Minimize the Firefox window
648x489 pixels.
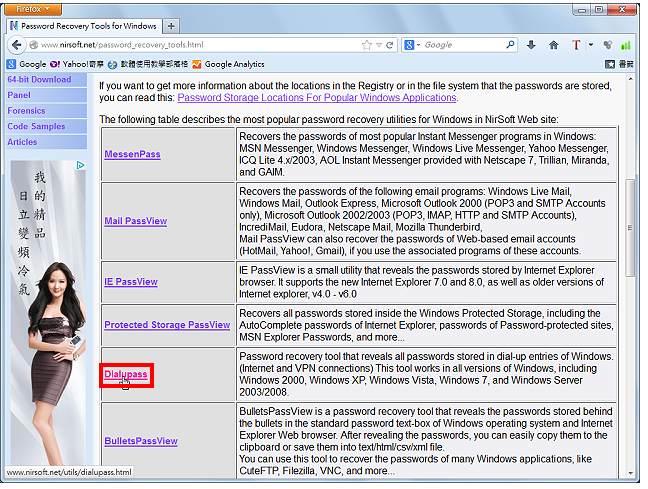(x=582, y=10)
